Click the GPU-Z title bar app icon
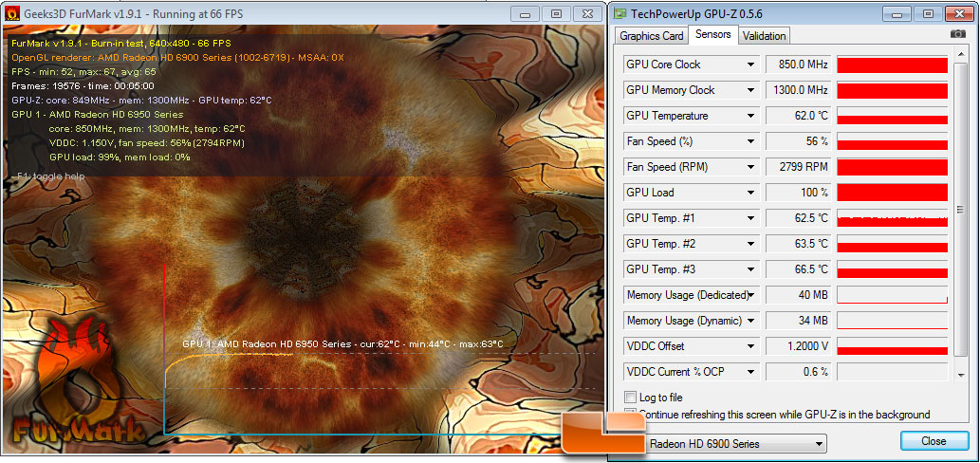This screenshot has height=463, width=980. (620, 13)
